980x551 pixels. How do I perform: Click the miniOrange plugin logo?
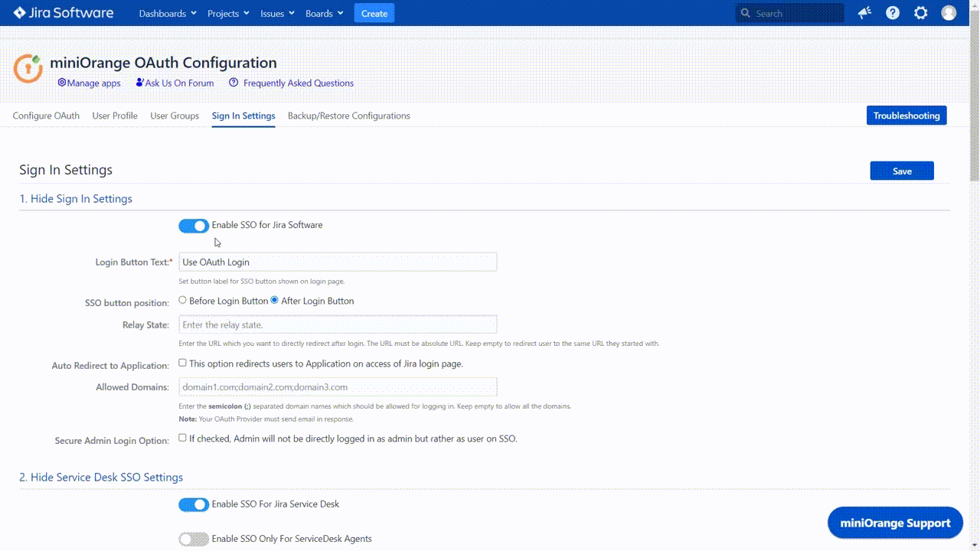point(28,68)
